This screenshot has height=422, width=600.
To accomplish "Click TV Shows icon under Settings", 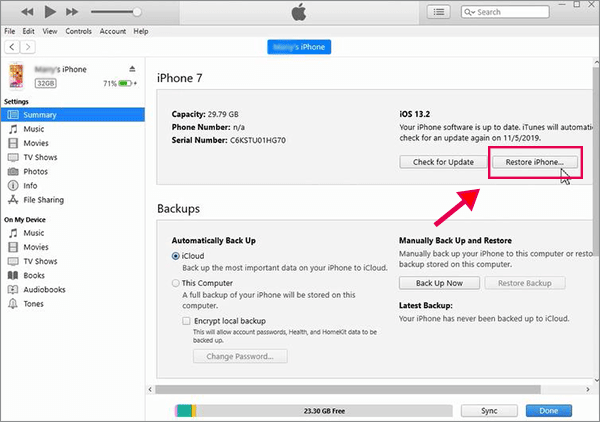I will [13, 157].
